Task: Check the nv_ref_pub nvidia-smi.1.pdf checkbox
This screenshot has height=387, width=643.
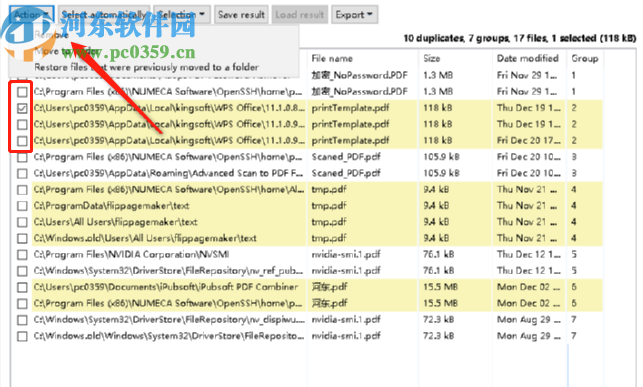Action: tap(22, 271)
